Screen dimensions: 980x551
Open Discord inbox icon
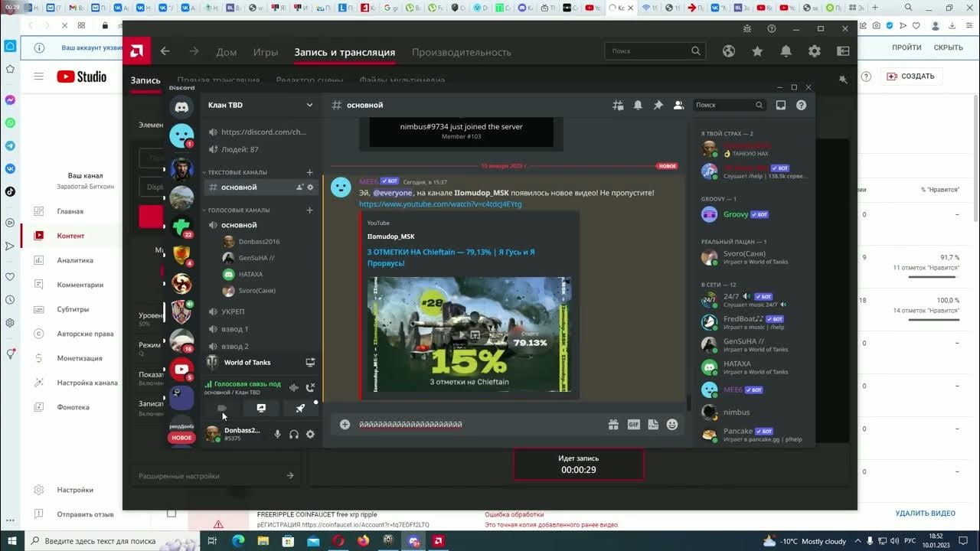click(x=781, y=106)
